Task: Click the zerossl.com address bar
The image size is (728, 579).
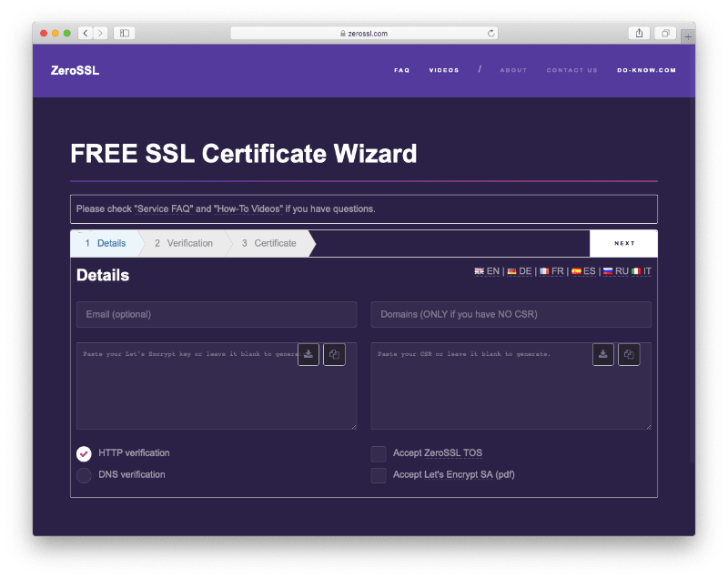Action: pos(364,33)
